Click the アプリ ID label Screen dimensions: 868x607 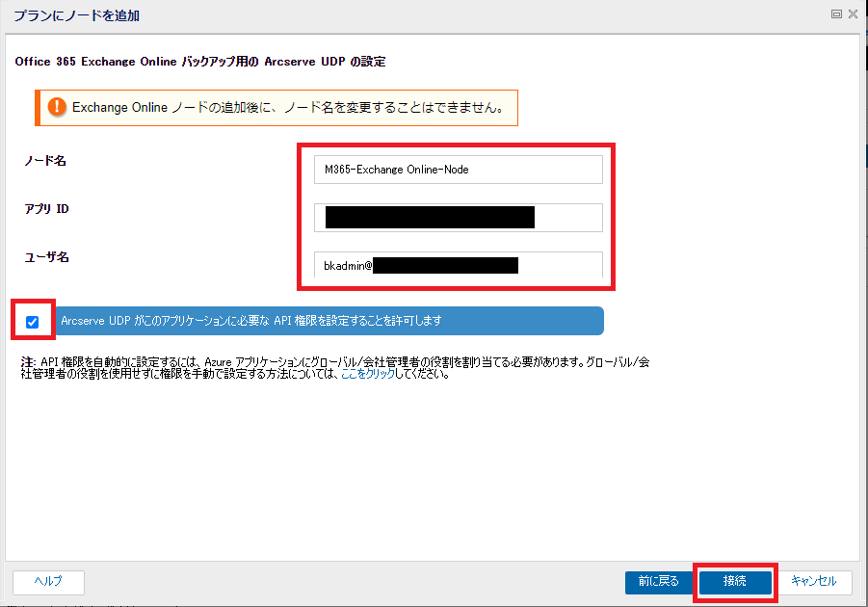[x=46, y=209]
